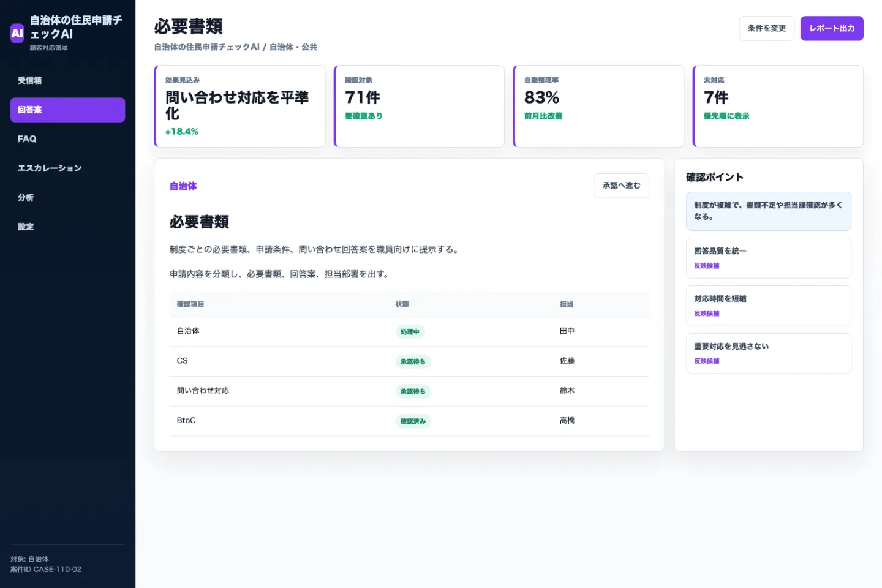Click the 承認待ち badge in the 問い合わせ対応 row
The image size is (882, 588).
[413, 391]
